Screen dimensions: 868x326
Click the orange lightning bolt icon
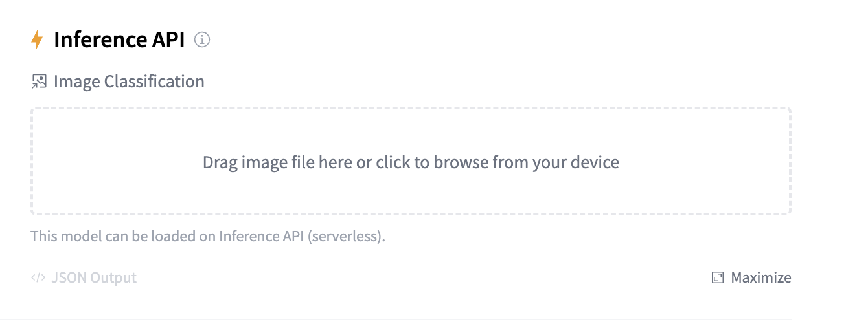[38, 40]
